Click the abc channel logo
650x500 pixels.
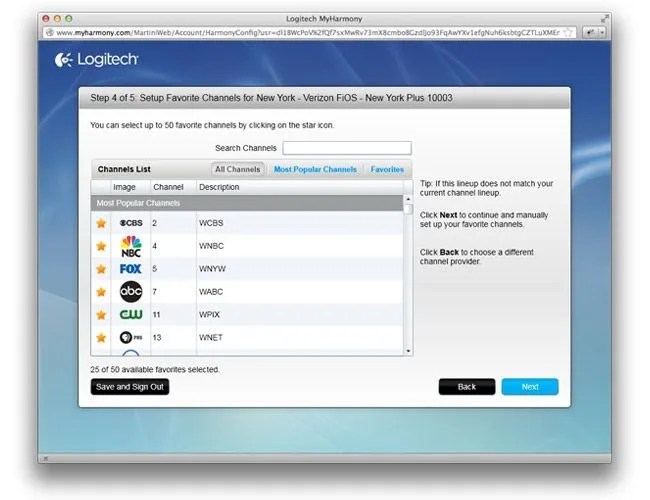coord(131,291)
